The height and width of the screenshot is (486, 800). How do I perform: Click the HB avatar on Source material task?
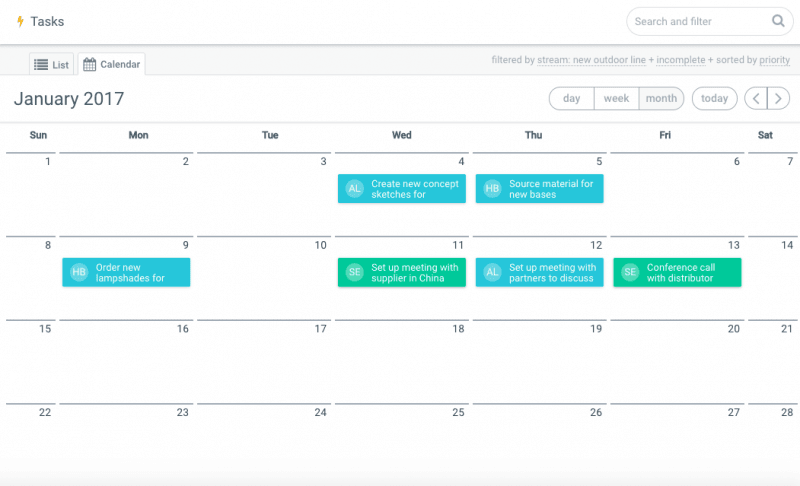tap(492, 189)
